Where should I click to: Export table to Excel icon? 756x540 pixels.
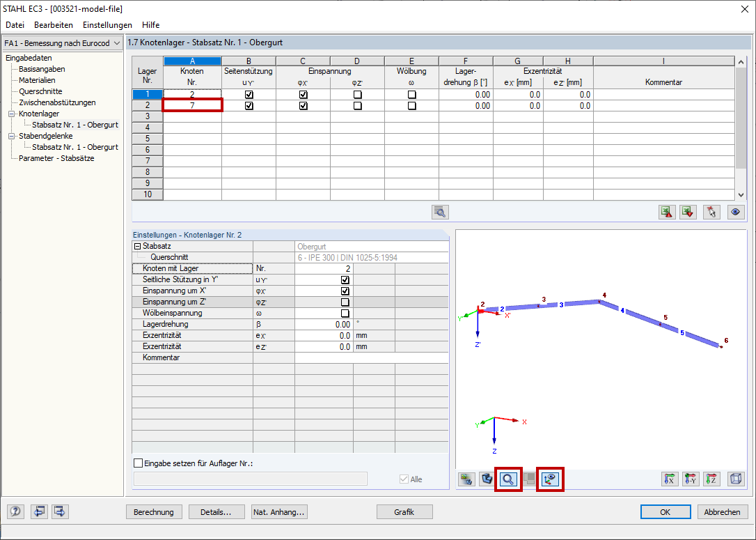(x=667, y=213)
